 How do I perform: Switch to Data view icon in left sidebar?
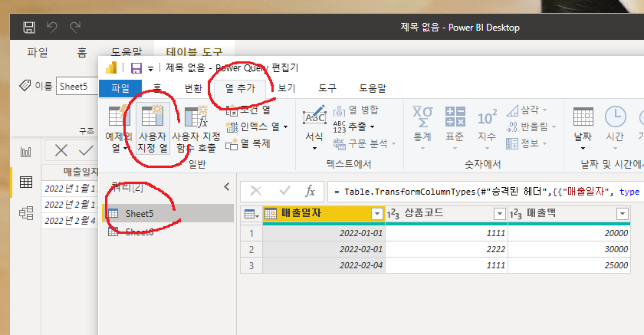pyautogui.click(x=26, y=182)
